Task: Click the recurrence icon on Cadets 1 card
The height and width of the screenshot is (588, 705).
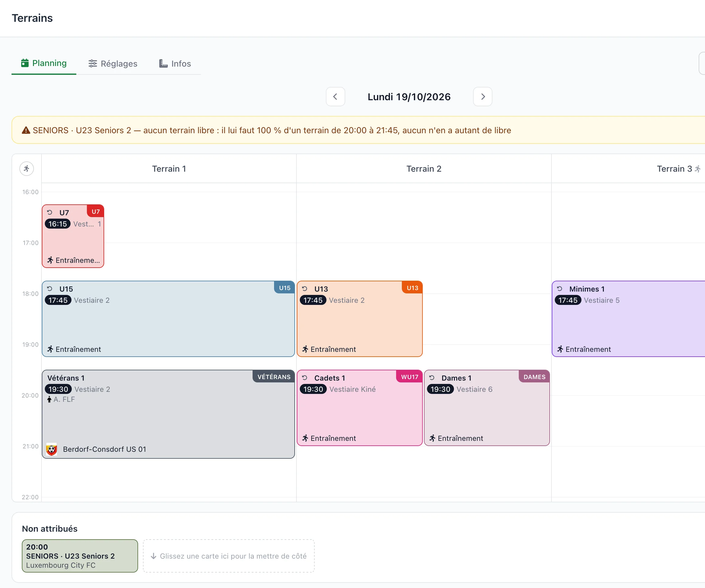Action: coord(304,378)
